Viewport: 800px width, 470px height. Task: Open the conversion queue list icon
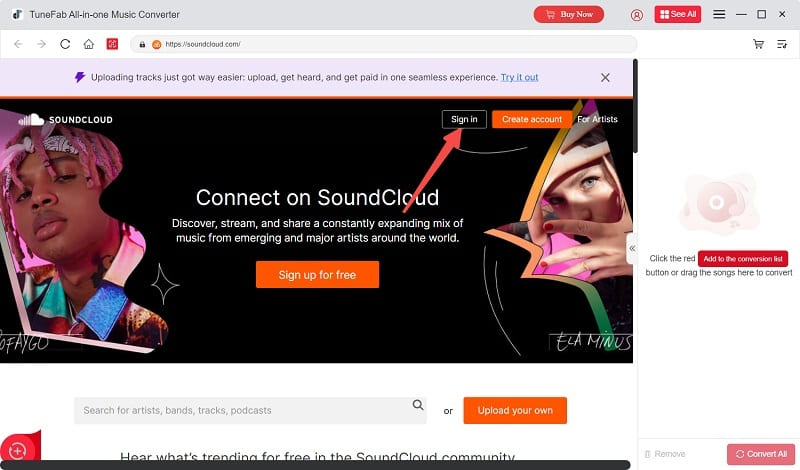pyautogui.click(x=782, y=44)
